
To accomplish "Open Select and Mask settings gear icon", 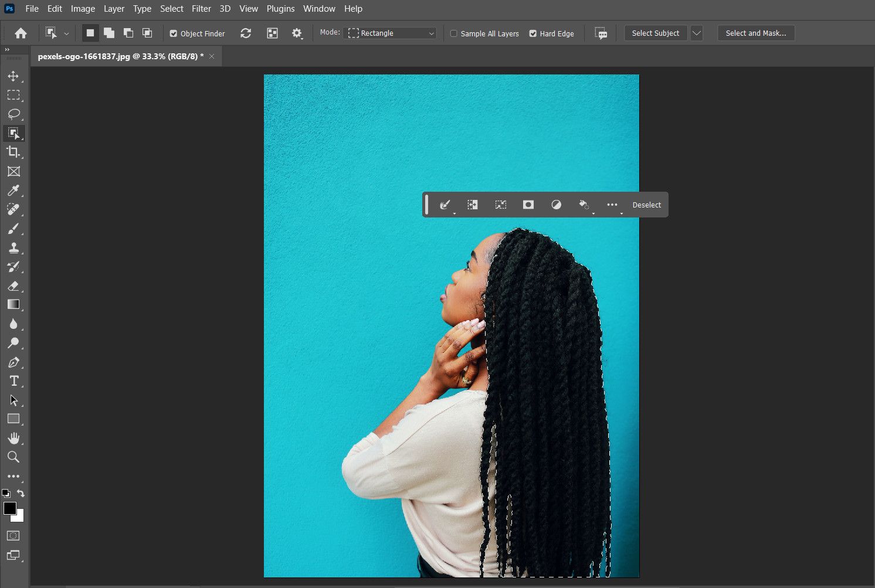I will pyautogui.click(x=297, y=33).
